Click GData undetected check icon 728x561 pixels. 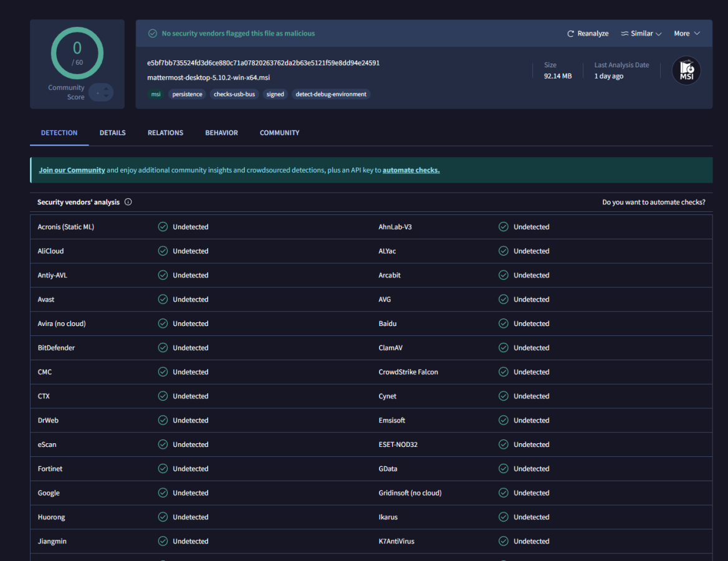pos(503,468)
